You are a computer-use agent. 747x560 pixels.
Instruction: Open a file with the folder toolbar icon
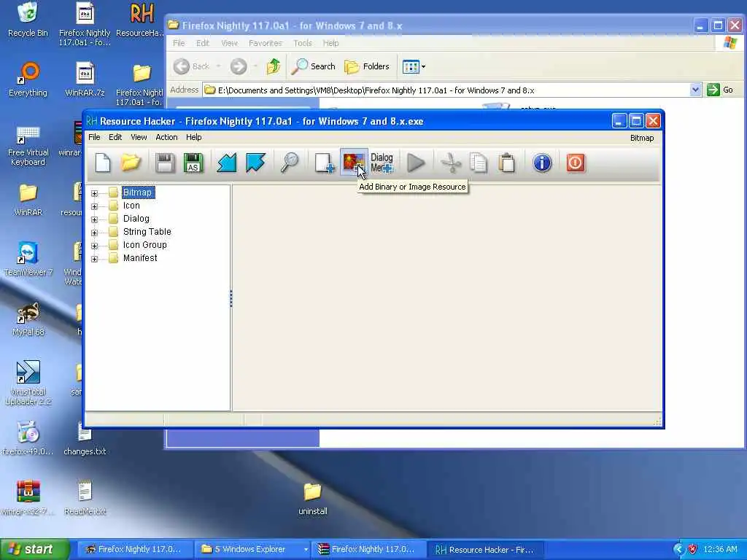tap(131, 163)
